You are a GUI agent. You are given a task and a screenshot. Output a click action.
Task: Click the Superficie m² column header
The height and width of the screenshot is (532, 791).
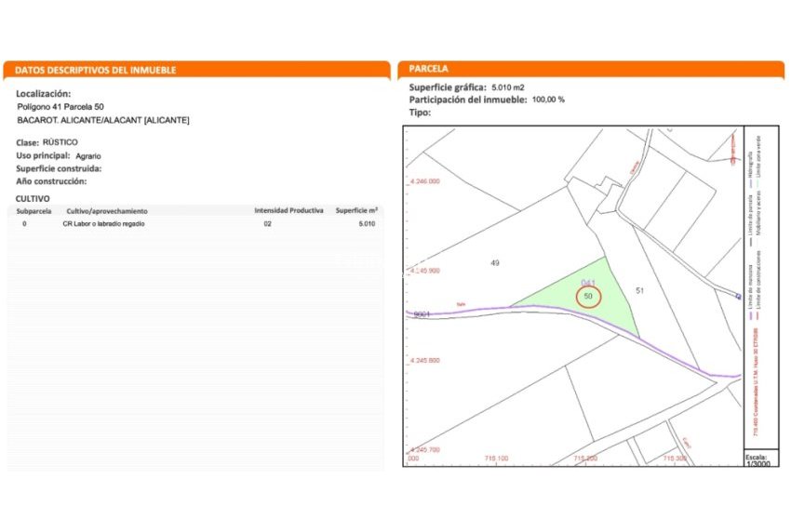pyautogui.click(x=356, y=211)
